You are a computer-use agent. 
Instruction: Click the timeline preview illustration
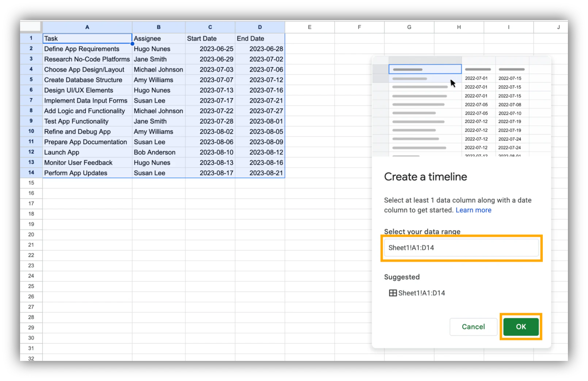coord(461,107)
